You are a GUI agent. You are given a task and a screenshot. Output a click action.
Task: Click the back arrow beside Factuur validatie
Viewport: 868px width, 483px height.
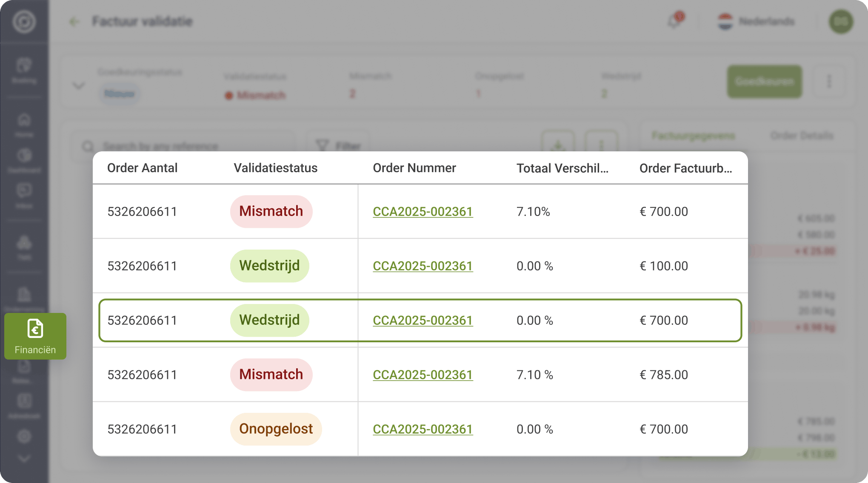[x=74, y=22]
